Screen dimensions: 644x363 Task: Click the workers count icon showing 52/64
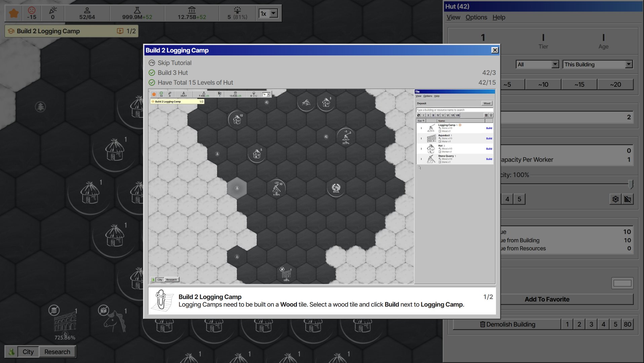(x=87, y=10)
